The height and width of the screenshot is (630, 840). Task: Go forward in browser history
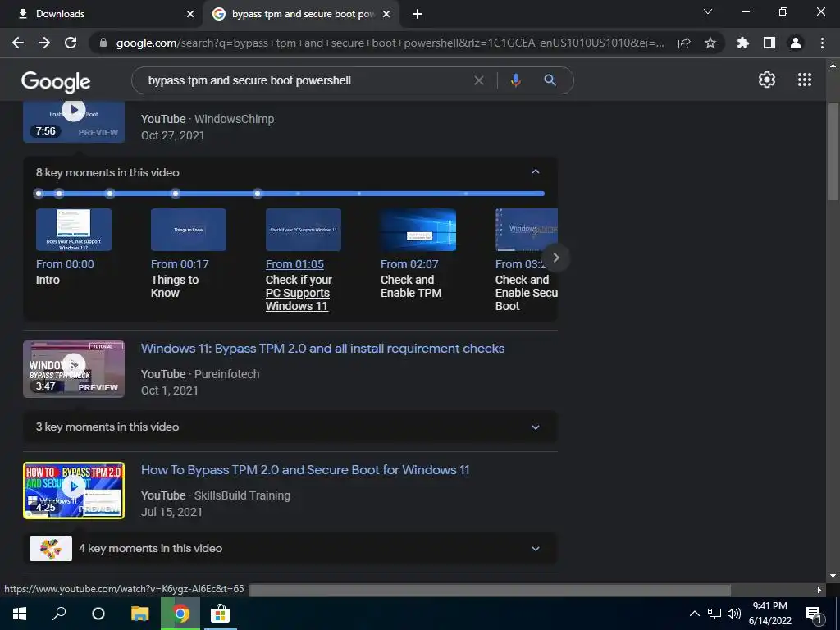pos(44,43)
